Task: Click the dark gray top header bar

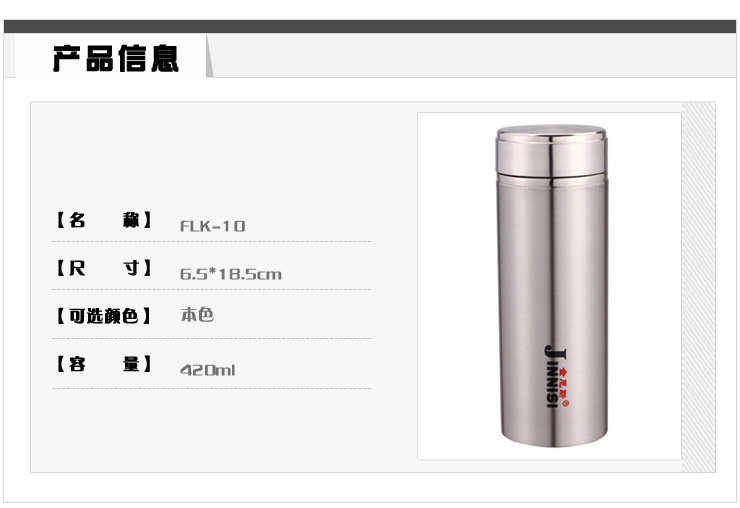Action: point(370,26)
